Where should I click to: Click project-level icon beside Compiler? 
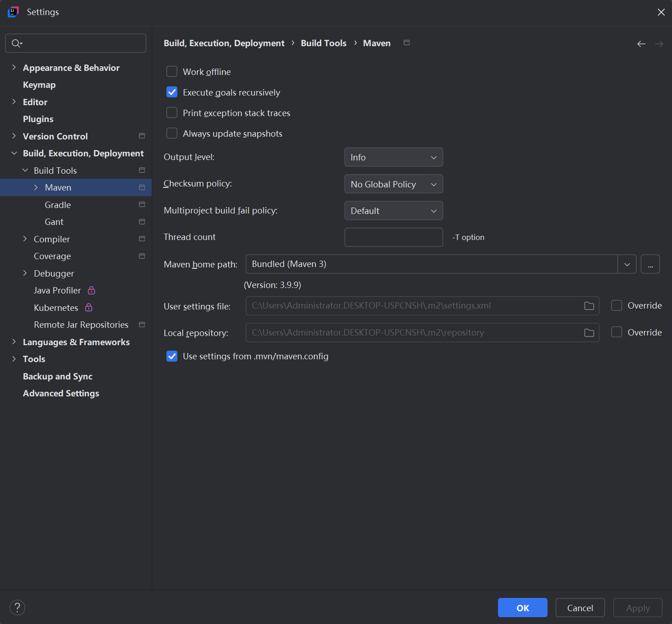[x=142, y=239]
